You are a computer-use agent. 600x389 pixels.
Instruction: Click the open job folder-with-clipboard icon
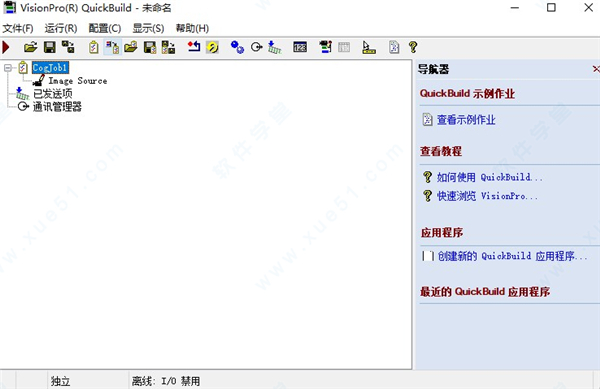tap(131, 47)
